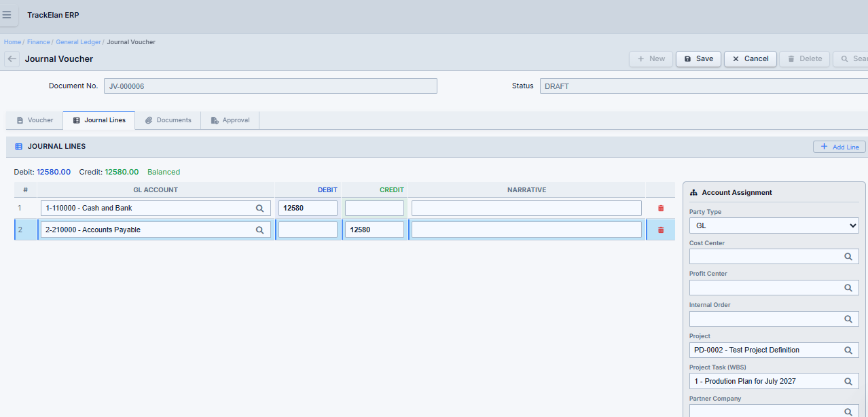Click the Balanced status text
Screen dimensions: 868x417
tap(164, 173)
